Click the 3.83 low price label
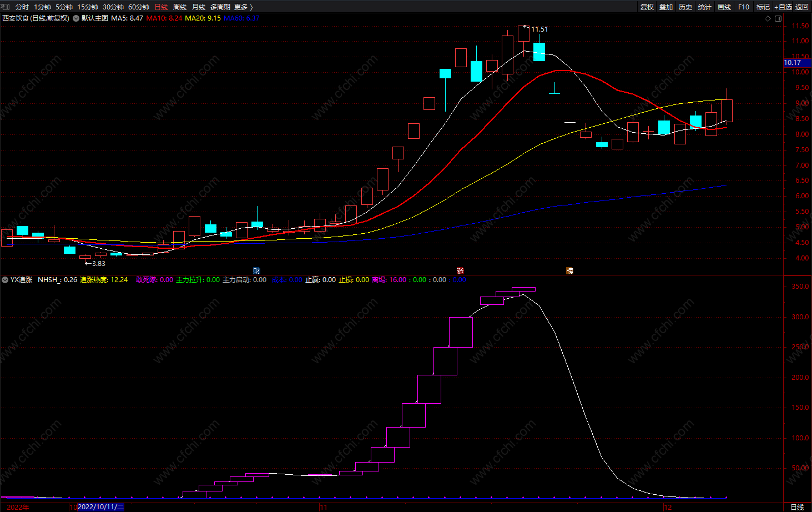Viewport: 812px width, 512px height. [99, 264]
